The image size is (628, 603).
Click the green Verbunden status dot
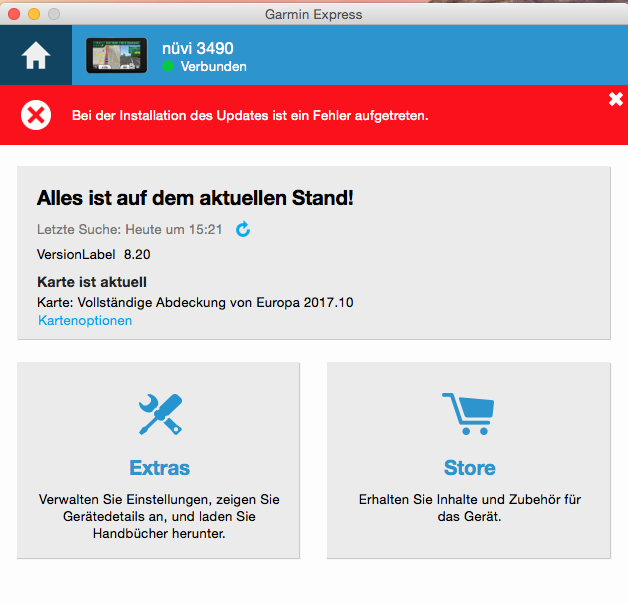[168, 67]
